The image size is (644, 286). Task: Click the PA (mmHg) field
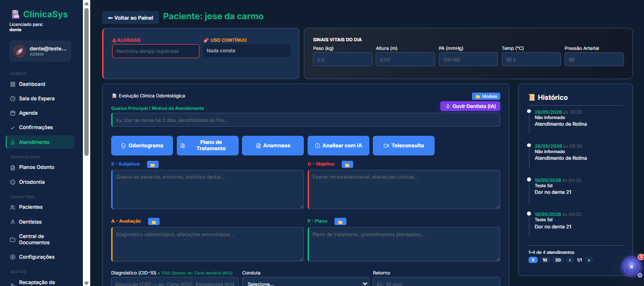[468, 59]
